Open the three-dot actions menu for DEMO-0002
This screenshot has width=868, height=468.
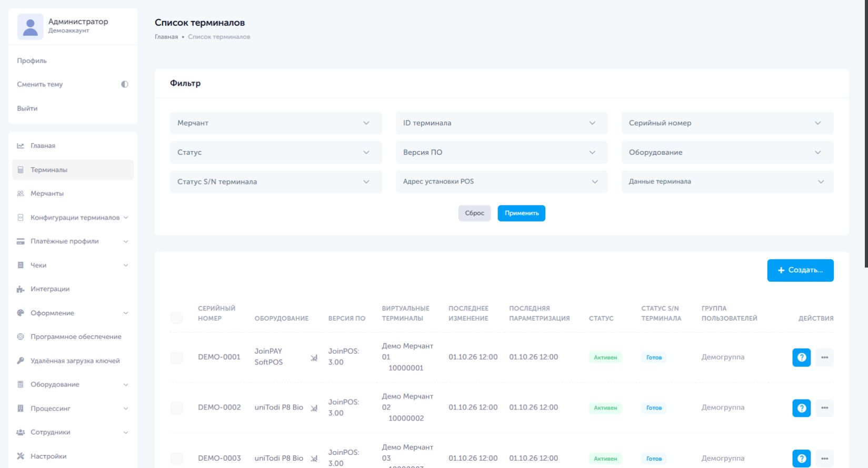pos(824,408)
